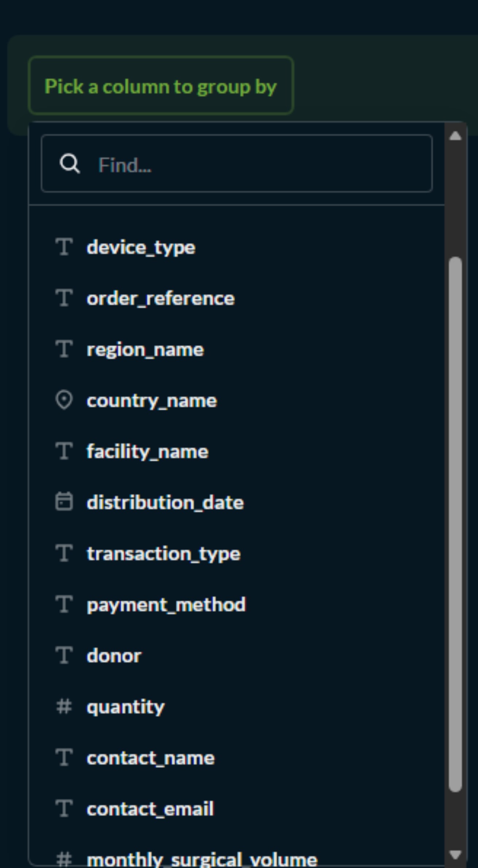
Task: Select the device_type column
Action: (x=141, y=247)
